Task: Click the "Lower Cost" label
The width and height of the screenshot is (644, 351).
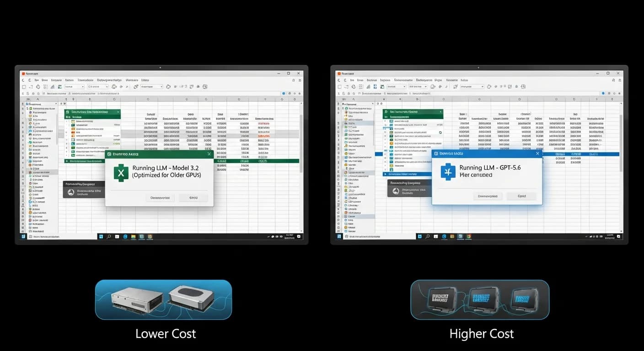Action: tap(166, 334)
